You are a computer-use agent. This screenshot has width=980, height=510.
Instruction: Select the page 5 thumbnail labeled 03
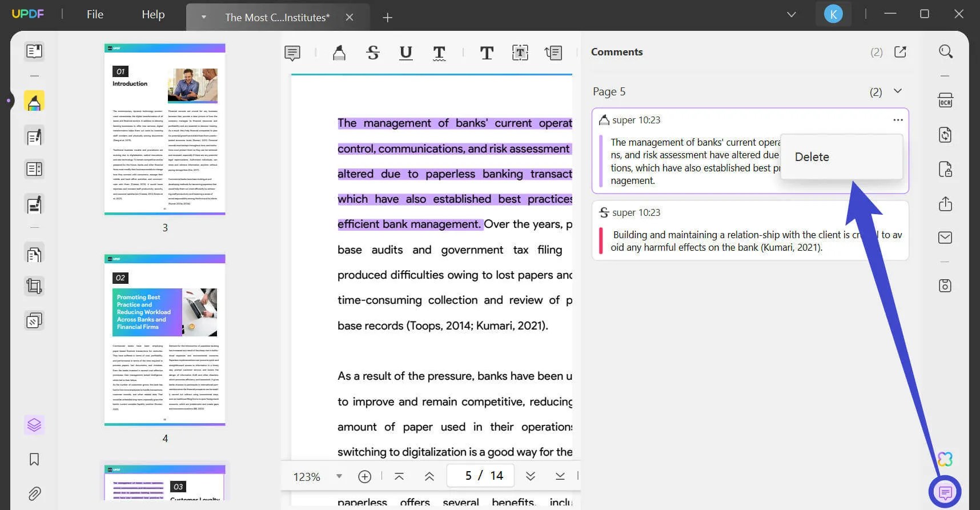[165, 483]
